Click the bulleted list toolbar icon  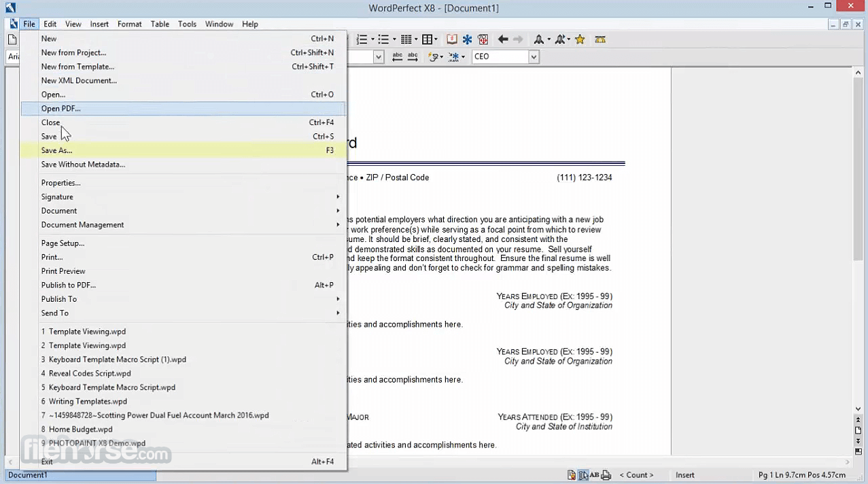coord(383,39)
